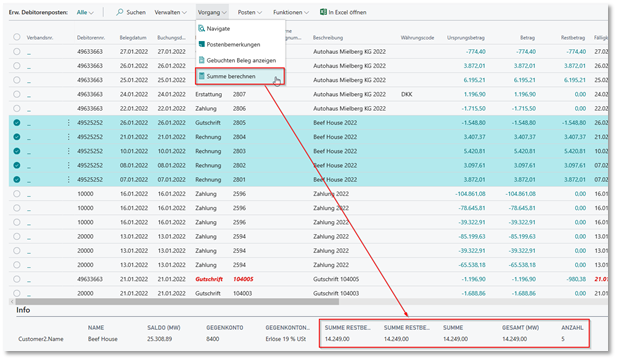Image resolution: width=617 pixels, height=360 pixels.
Task: Click the Suchen magnifier icon
Action: (120, 12)
